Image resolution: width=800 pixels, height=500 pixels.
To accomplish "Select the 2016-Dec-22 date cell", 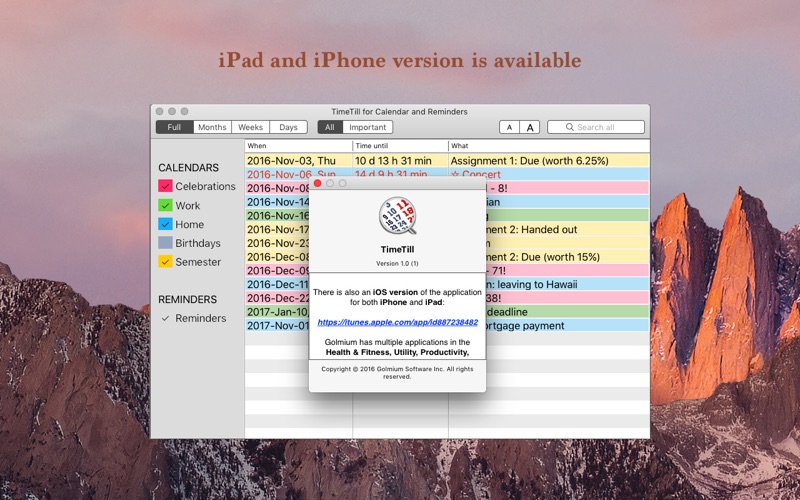I will [278, 298].
